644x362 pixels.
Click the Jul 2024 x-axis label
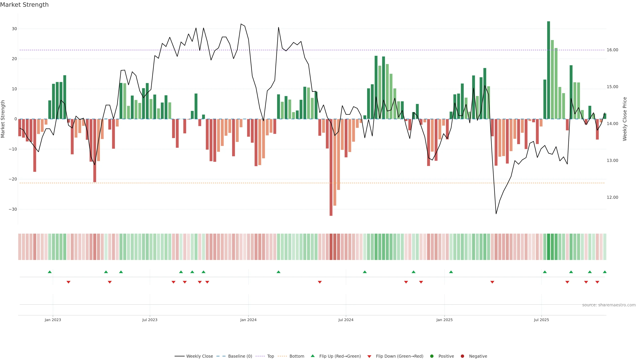[x=346, y=320]
